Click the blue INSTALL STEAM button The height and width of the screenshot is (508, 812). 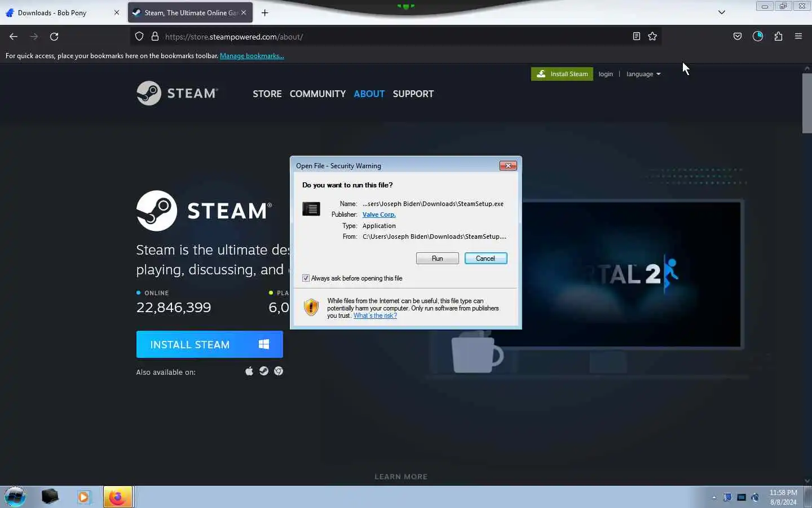[x=209, y=344]
